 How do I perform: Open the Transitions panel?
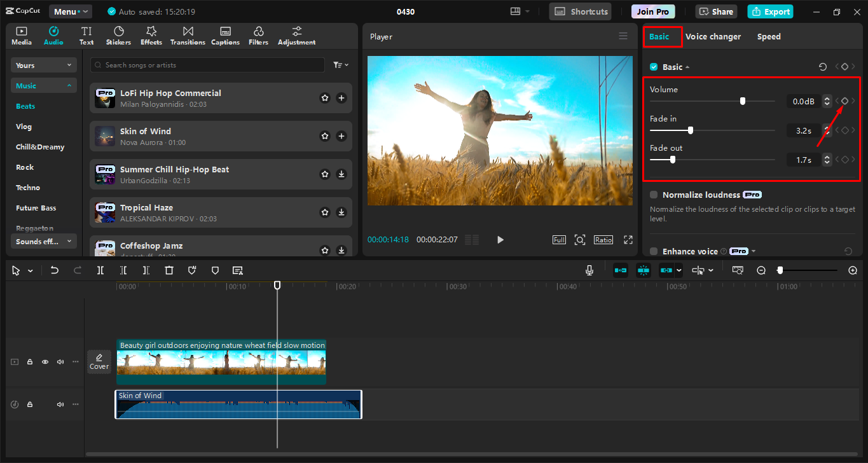(x=188, y=36)
